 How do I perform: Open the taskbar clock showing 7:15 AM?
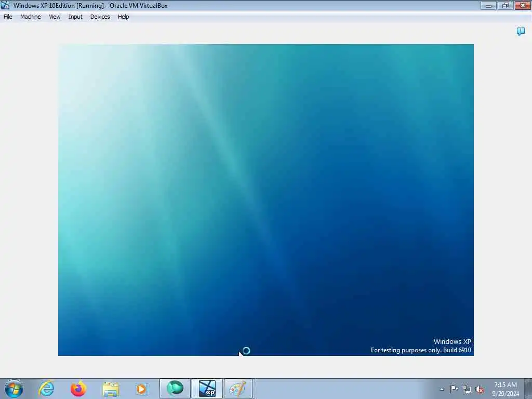pos(506,389)
